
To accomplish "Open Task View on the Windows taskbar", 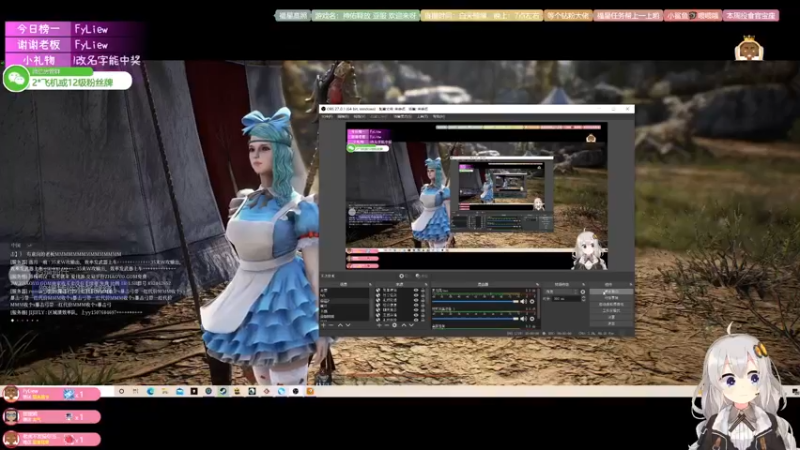I will [x=135, y=391].
